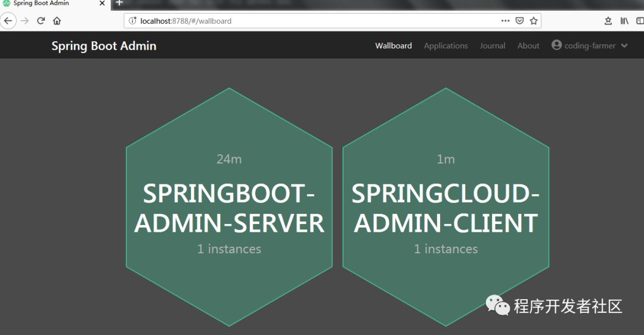This screenshot has height=335, width=644.
Task: Open the browser home page icon
Action: (57, 20)
